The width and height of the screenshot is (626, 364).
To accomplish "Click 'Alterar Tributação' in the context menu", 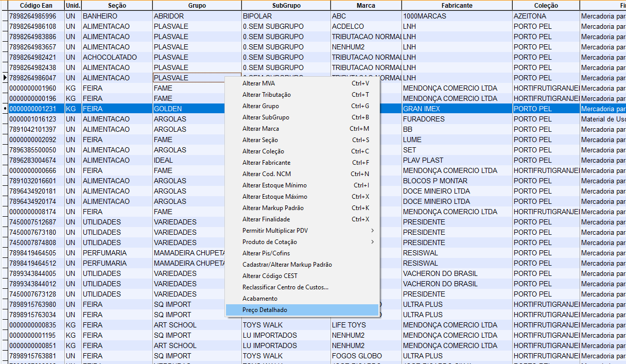I will [266, 95].
